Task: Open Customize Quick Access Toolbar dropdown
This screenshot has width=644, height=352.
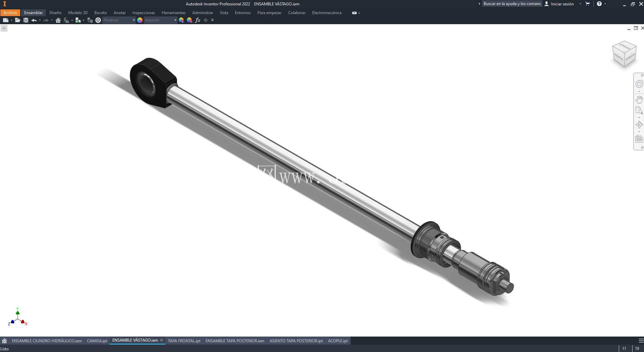Action: (x=212, y=20)
